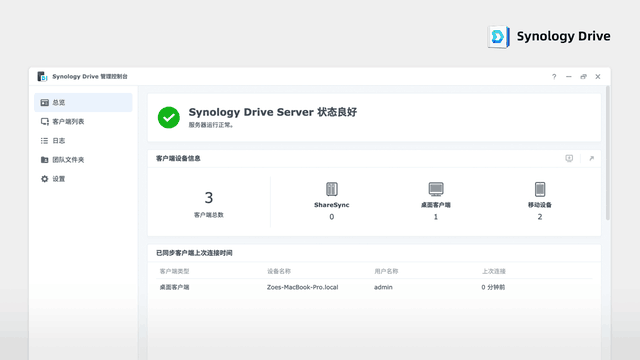Click the 移动设备 label
Image resolution: width=640 pixels, height=360 pixels.
(x=540, y=205)
